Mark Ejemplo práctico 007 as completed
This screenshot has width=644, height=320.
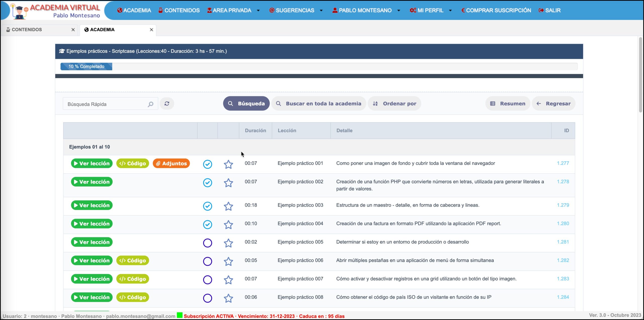(208, 280)
